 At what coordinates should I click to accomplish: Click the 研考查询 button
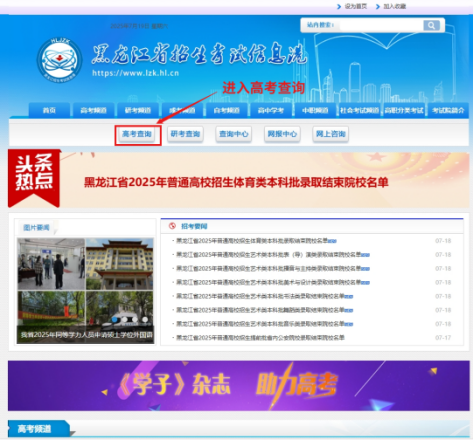tap(185, 134)
